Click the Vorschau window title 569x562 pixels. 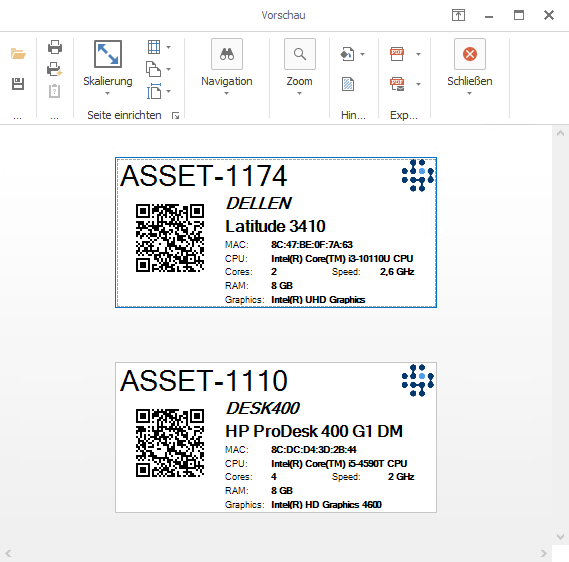(283, 15)
